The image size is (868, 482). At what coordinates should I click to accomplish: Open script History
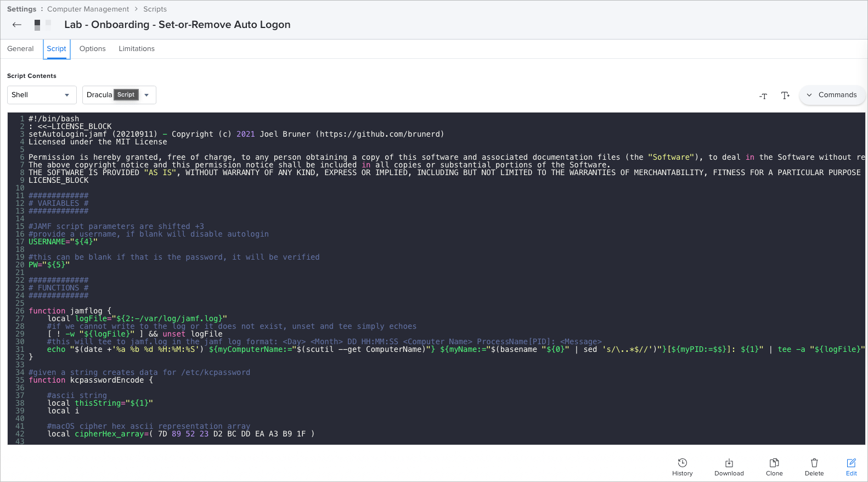point(683,467)
